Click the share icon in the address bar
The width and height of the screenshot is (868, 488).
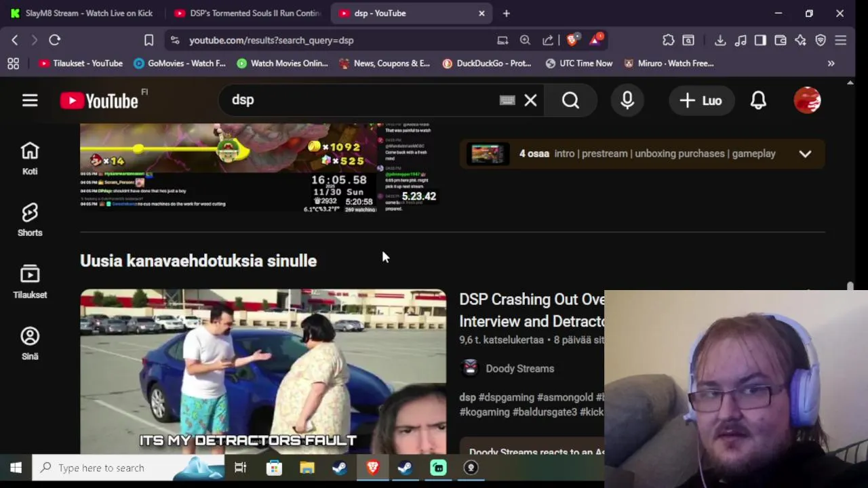[548, 40]
